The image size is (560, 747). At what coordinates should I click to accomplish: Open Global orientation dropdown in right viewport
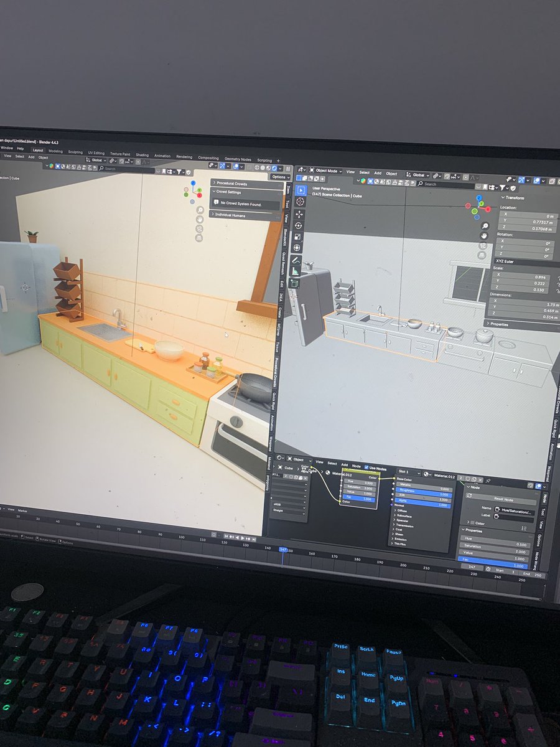click(418, 174)
